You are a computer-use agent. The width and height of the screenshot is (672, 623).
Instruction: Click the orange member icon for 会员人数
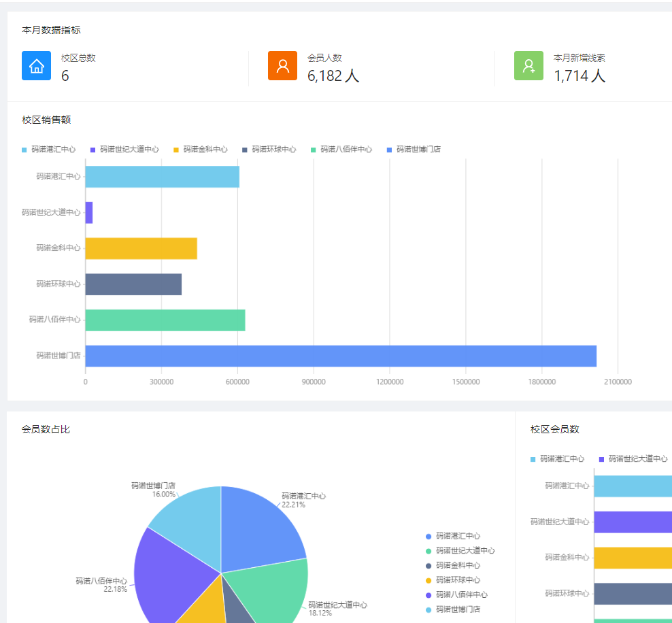coord(282,65)
